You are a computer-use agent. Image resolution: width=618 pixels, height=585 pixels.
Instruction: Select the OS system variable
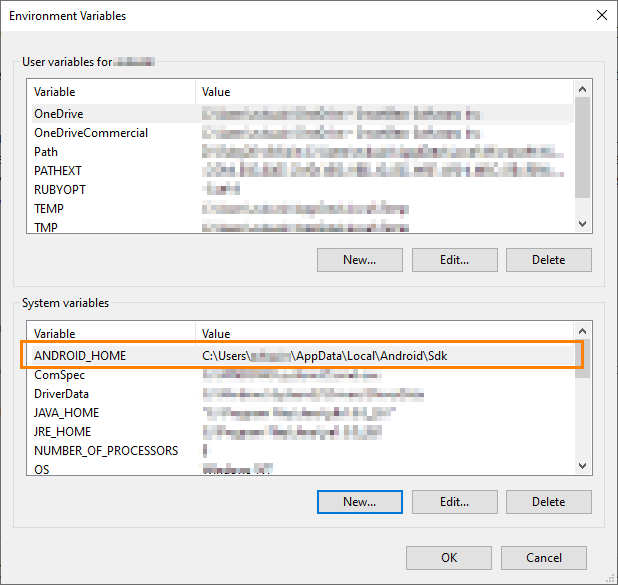[302, 469]
